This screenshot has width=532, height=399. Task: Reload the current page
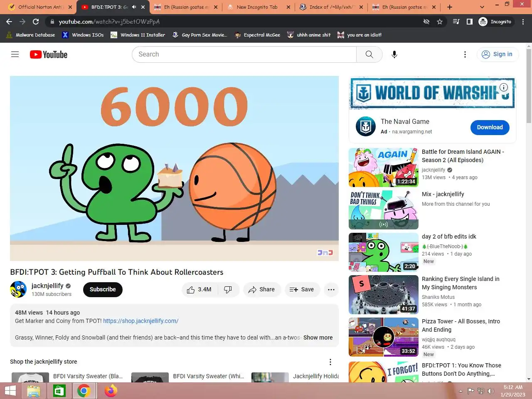(x=36, y=22)
